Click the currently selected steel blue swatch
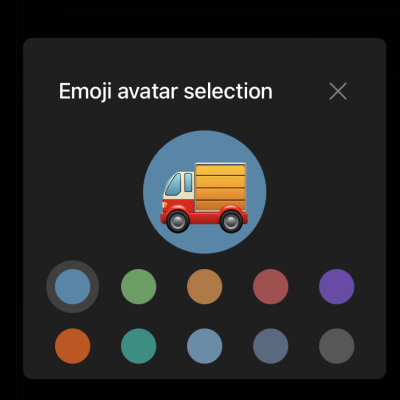Viewport: 400px width, 400px height. pyautogui.click(x=73, y=287)
